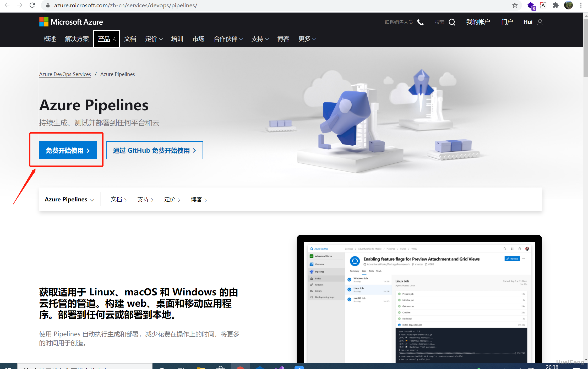Open the Extensions puzzle icon
This screenshot has width=588, height=369.
click(556, 5)
